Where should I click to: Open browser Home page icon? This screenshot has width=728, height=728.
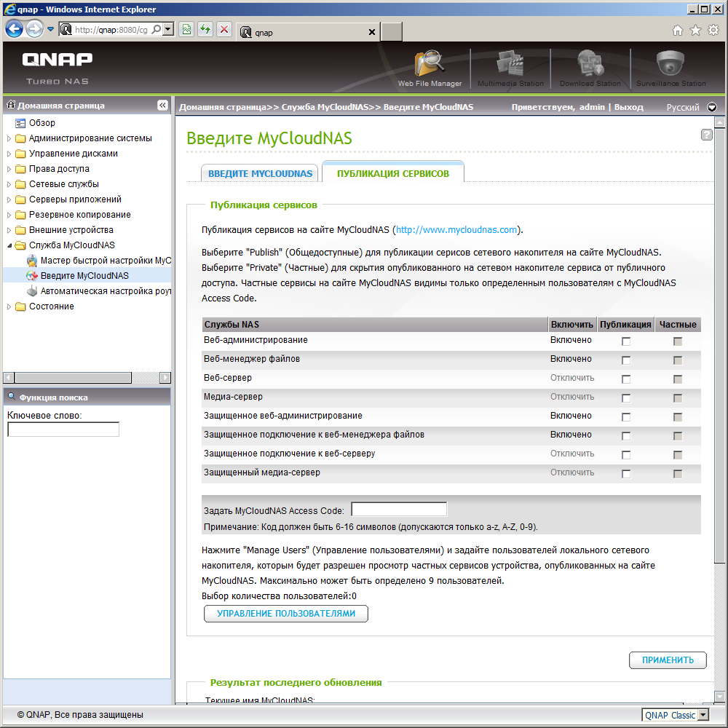(677, 30)
